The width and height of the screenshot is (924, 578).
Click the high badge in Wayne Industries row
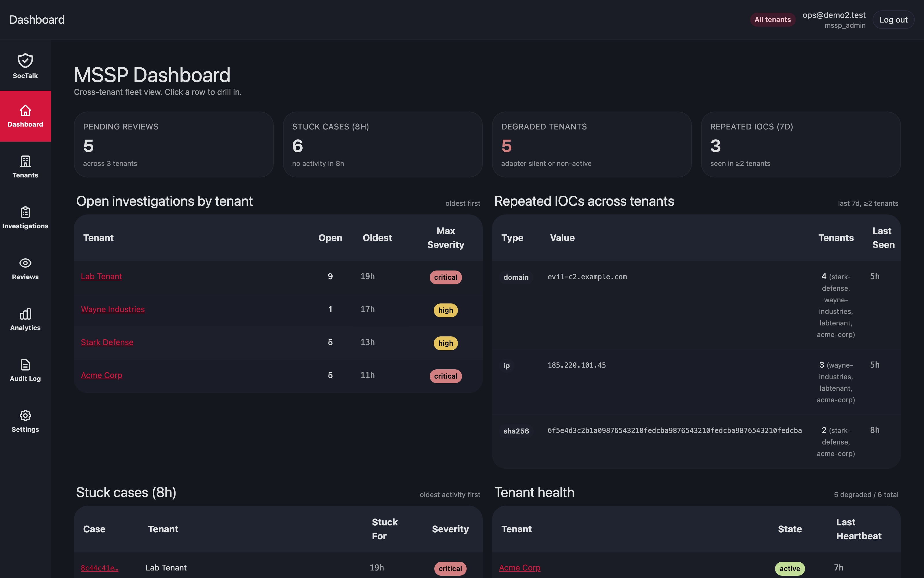(446, 310)
